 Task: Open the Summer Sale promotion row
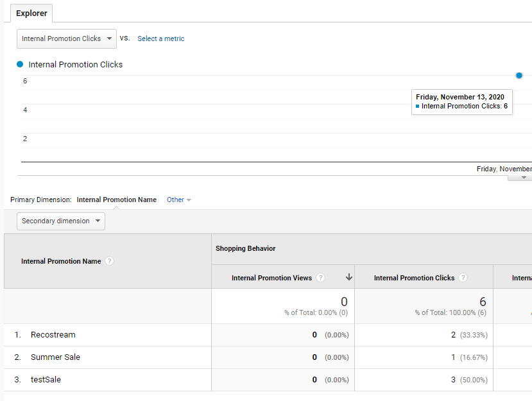55,357
